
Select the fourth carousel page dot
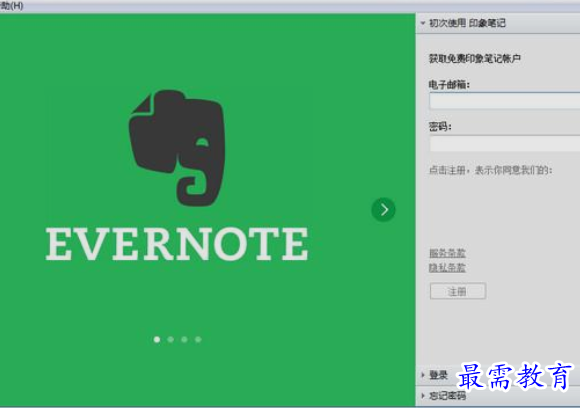(198, 339)
